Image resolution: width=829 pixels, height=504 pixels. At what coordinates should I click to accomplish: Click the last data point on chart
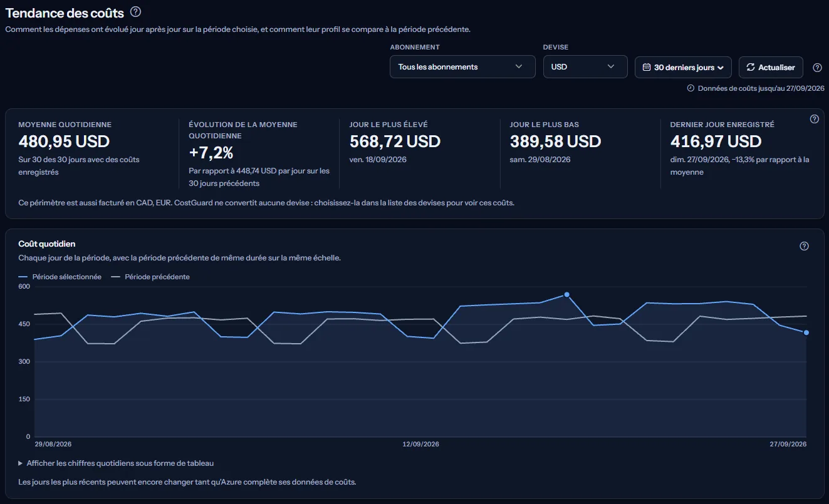(x=806, y=332)
